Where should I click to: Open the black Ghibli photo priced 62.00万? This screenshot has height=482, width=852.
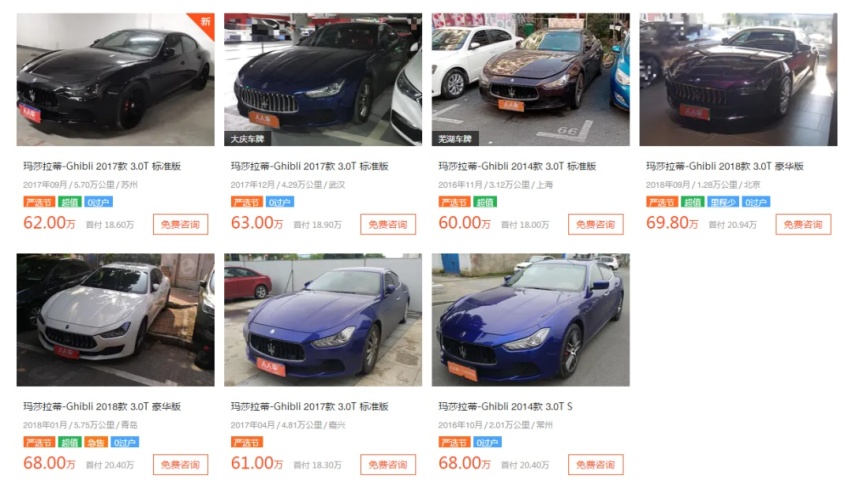click(115, 79)
